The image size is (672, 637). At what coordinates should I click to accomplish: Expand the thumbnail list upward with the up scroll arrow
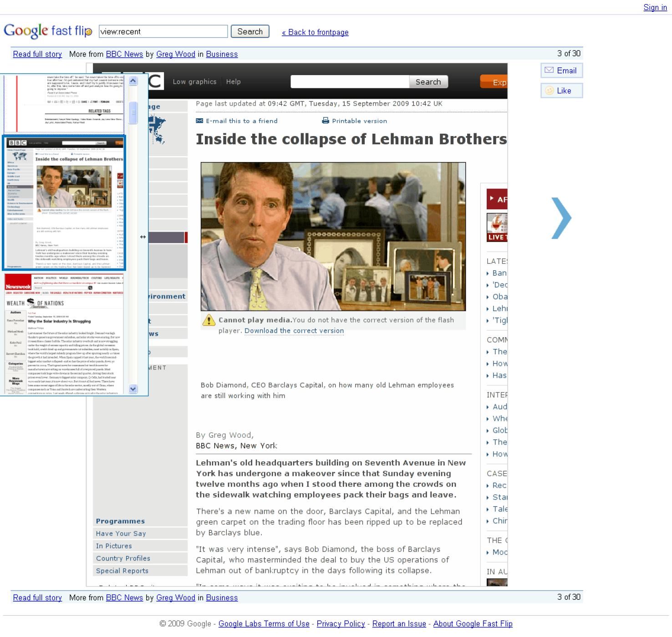133,81
